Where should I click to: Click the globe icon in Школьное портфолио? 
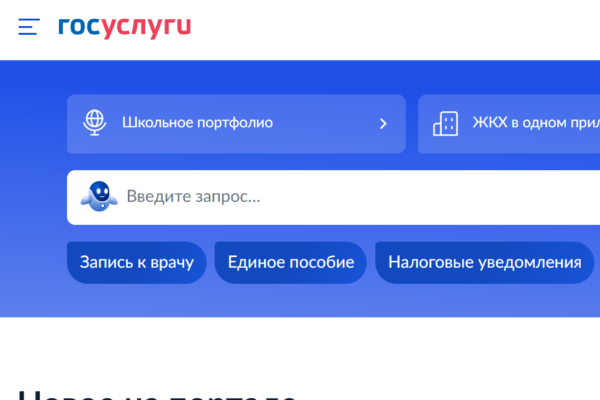click(95, 123)
